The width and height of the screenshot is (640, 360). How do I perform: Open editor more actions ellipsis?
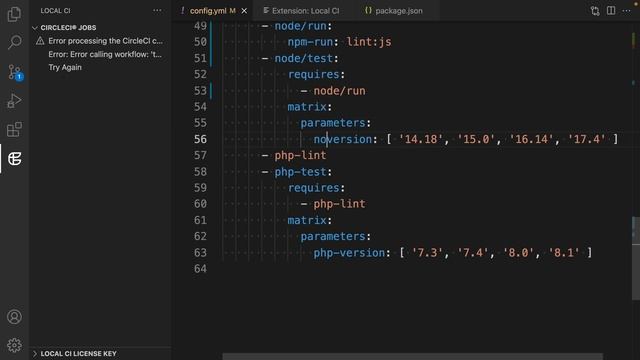pos(627,11)
